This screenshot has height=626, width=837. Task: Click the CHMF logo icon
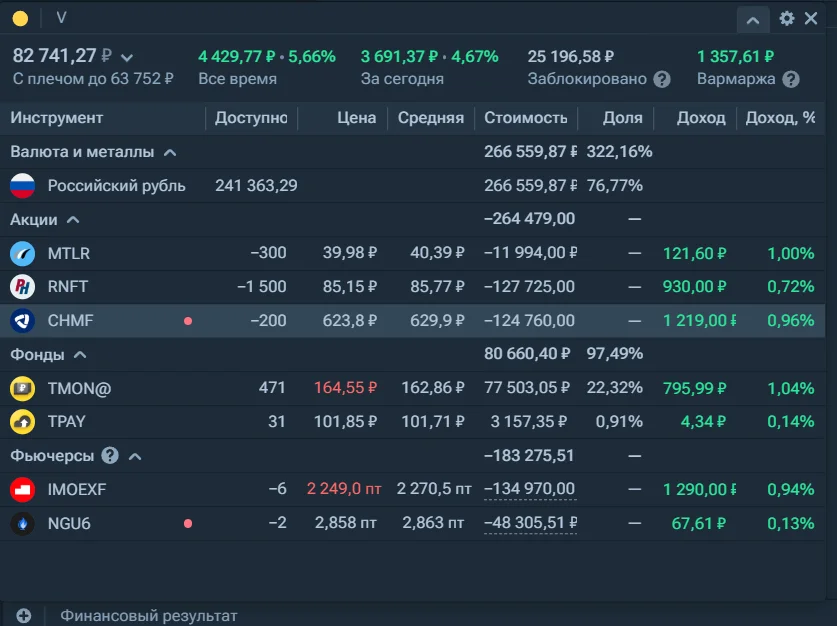22,321
